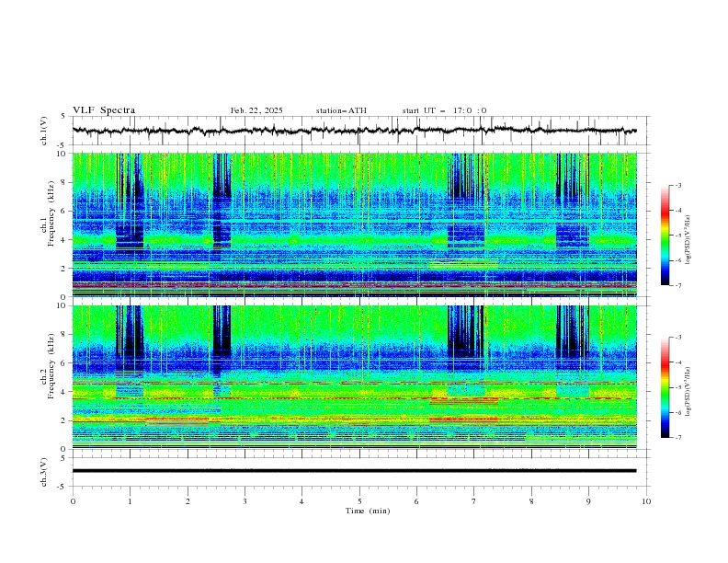Click the ch.3 flat voltage trace
This screenshot has width=728, height=563.
(x=354, y=471)
